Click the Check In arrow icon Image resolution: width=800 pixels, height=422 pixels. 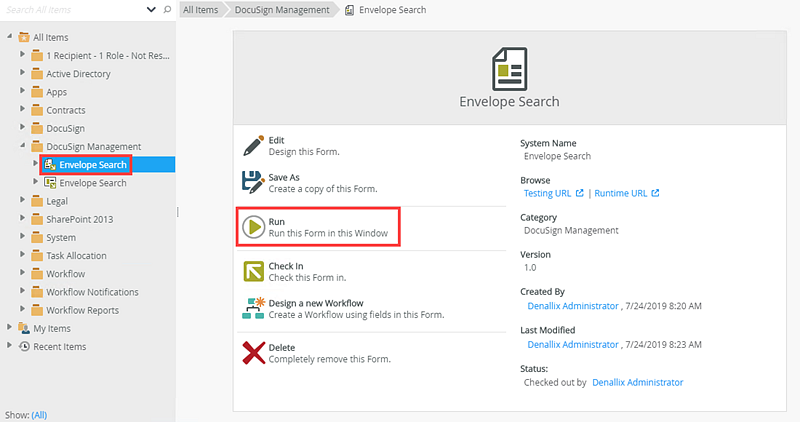tap(253, 271)
